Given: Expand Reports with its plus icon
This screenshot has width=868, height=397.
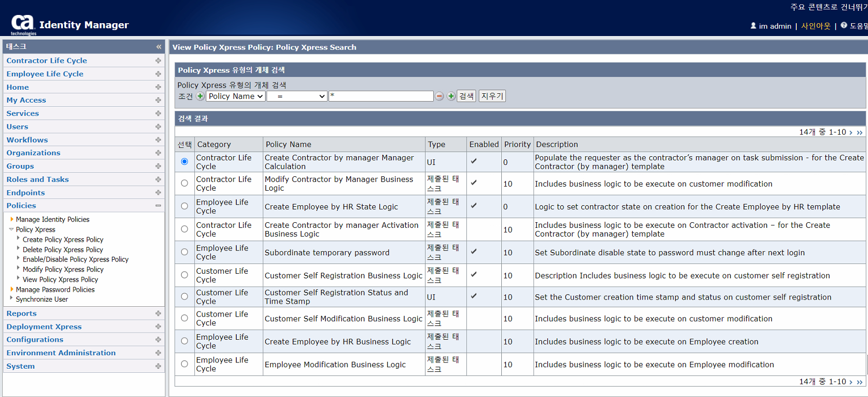Looking at the screenshot, I should pos(158,313).
